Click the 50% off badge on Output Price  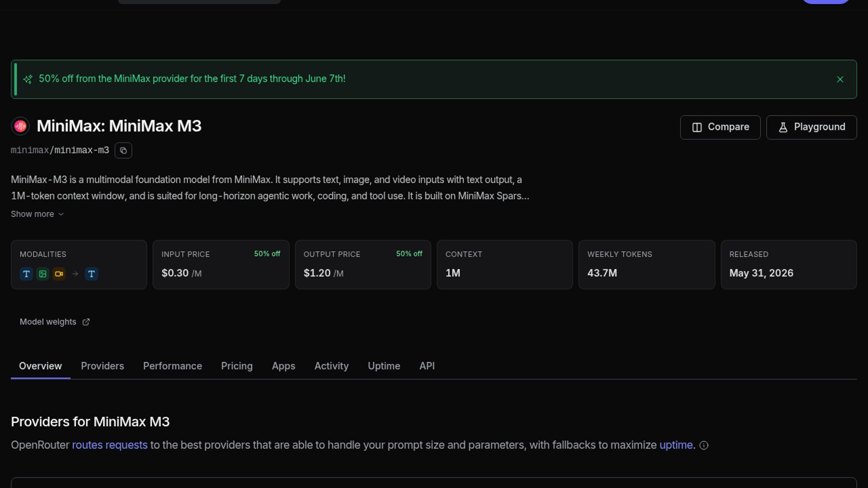click(409, 254)
